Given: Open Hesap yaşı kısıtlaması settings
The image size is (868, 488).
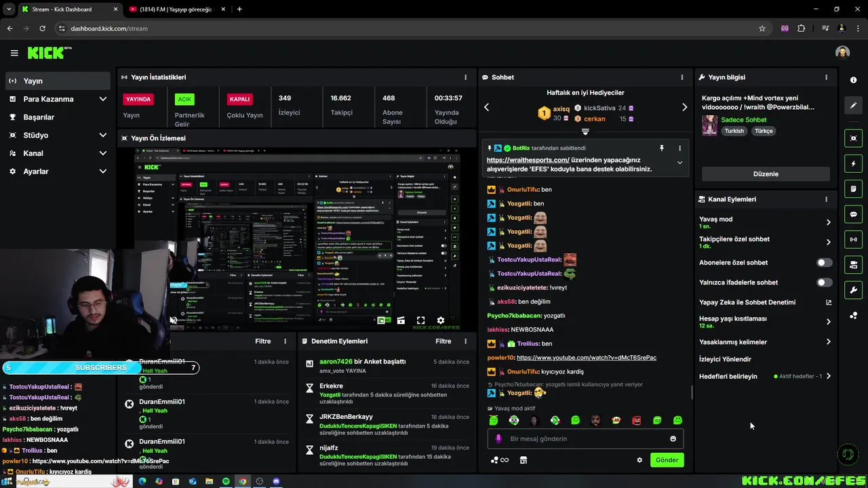Looking at the screenshot, I should coord(765,322).
